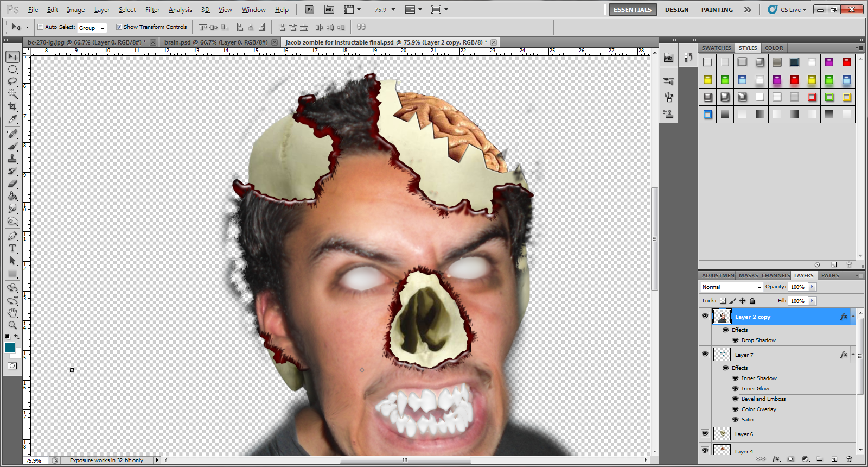Select the Lasso tool
868x467 pixels.
tap(12, 81)
